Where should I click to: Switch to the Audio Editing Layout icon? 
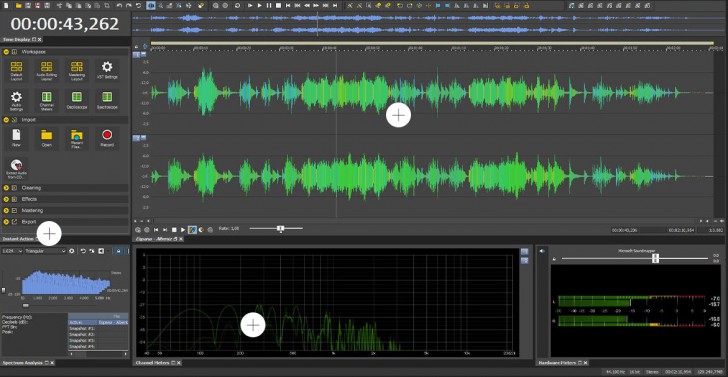(x=46, y=72)
